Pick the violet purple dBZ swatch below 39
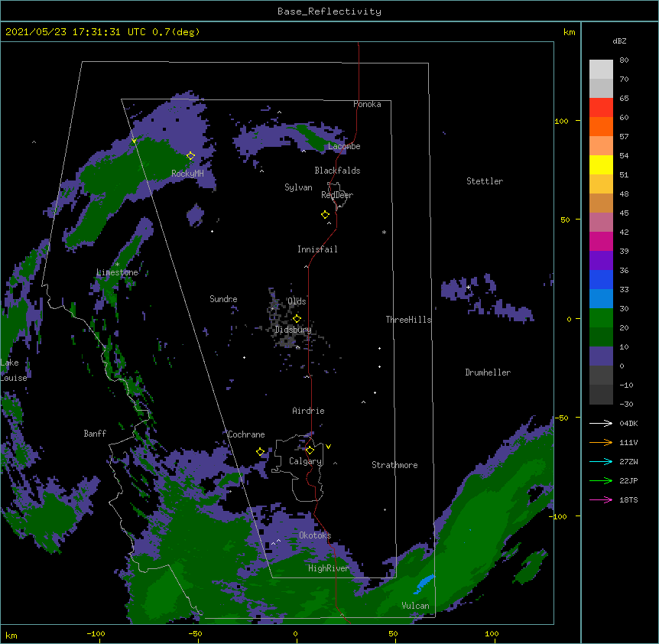 [601, 260]
